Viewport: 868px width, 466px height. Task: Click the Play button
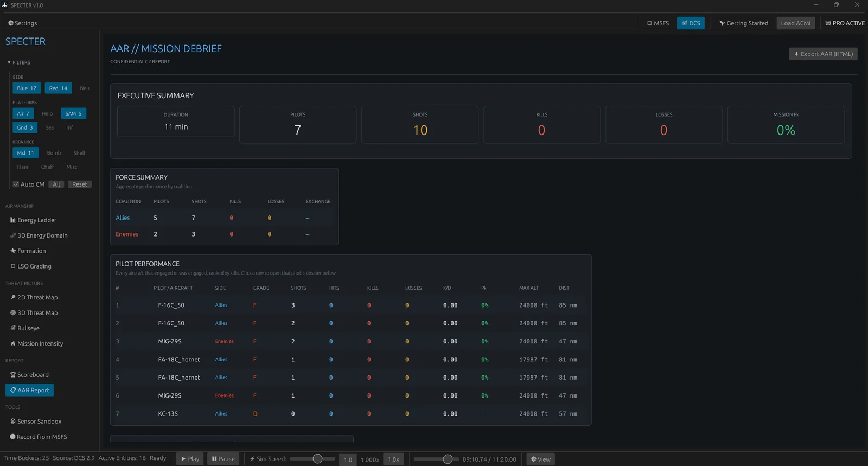190,459
